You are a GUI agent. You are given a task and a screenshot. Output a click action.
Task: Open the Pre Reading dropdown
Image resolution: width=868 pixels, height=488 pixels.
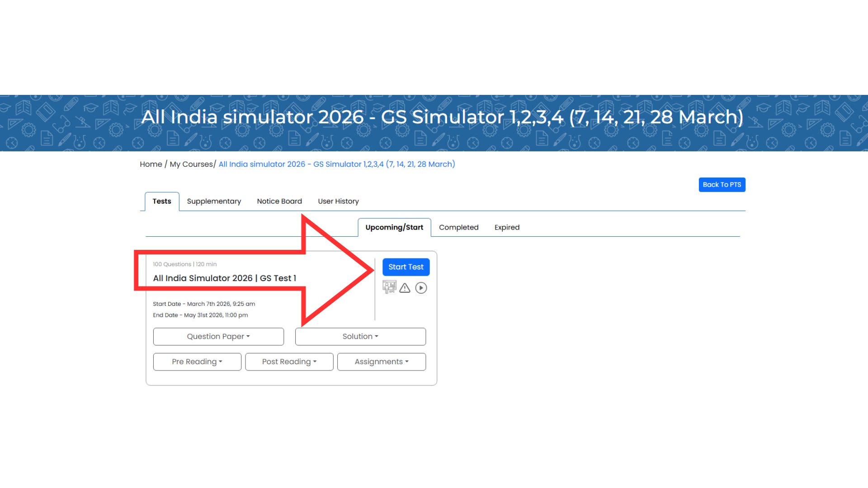pos(197,362)
